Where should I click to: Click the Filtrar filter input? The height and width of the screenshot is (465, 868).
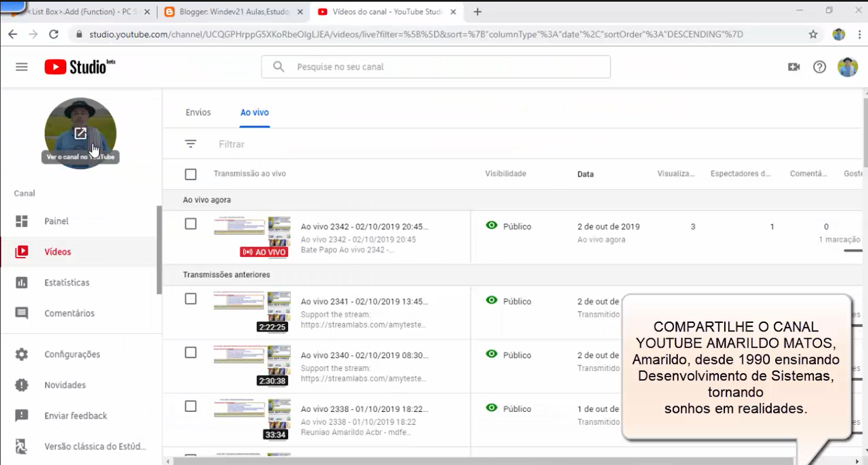coord(232,144)
